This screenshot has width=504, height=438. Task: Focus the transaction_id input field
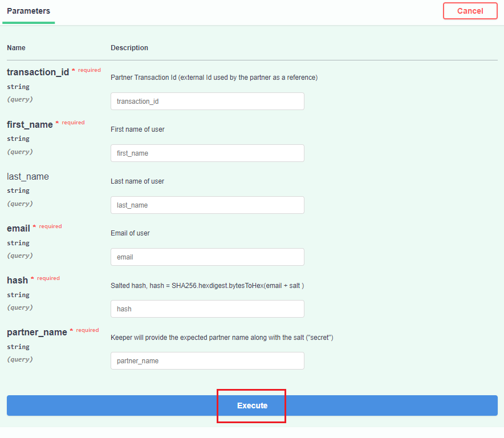coord(207,102)
